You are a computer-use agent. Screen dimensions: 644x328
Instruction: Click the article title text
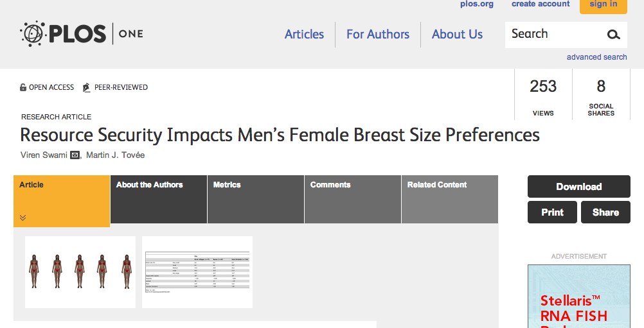click(x=280, y=135)
